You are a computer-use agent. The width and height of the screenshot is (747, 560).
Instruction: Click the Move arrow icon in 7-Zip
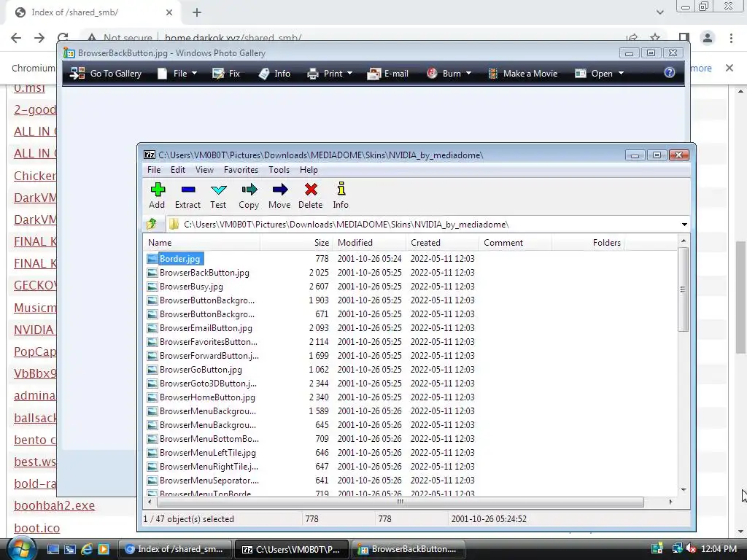pos(279,195)
